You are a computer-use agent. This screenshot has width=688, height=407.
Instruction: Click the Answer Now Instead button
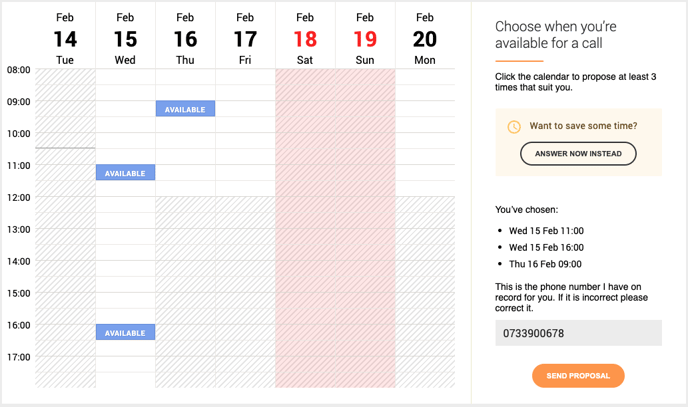click(578, 154)
